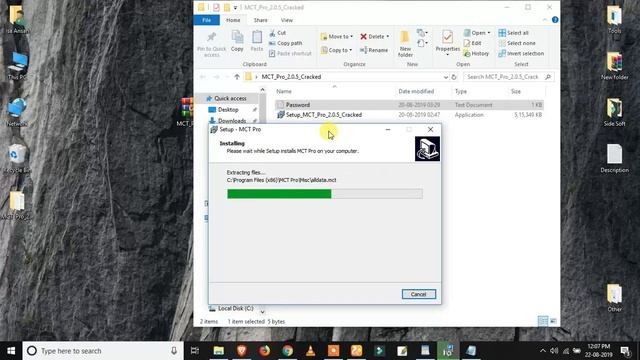This screenshot has height=360, width=640.
Task: Collapse the ribbon with the chevron
Action: (x=544, y=20)
